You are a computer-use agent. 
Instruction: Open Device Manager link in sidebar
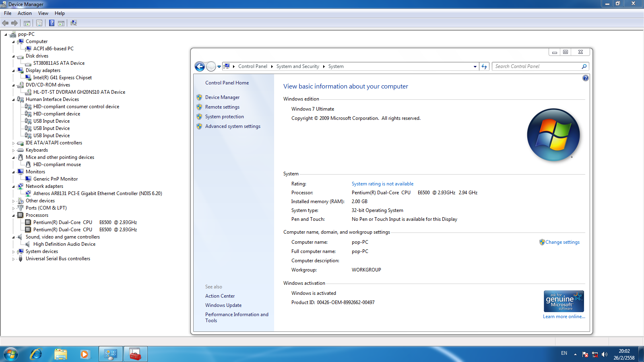pyautogui.click(x=222, y=97)
